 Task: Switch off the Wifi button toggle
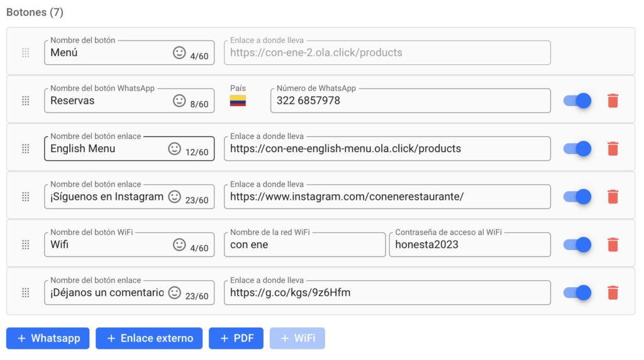[577, 244]
